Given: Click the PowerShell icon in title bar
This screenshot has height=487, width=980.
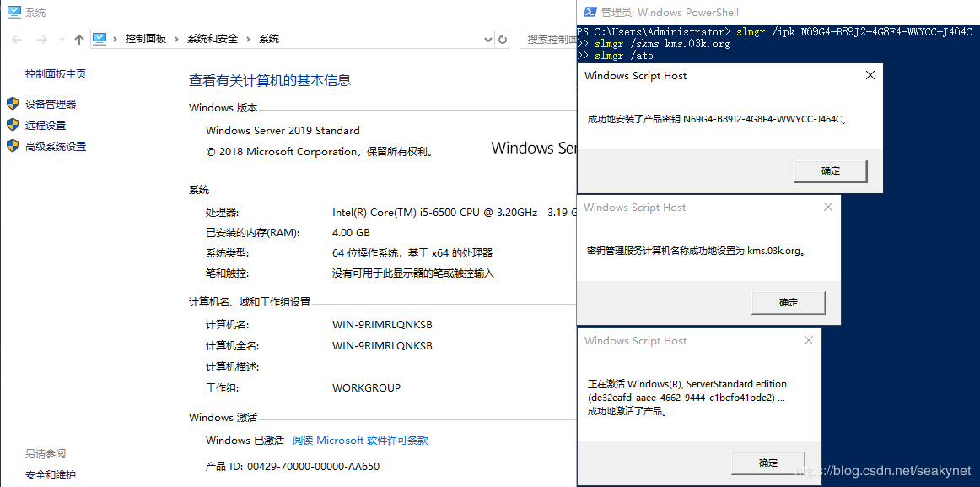Looking at the screenshot, I should point(589,12).
